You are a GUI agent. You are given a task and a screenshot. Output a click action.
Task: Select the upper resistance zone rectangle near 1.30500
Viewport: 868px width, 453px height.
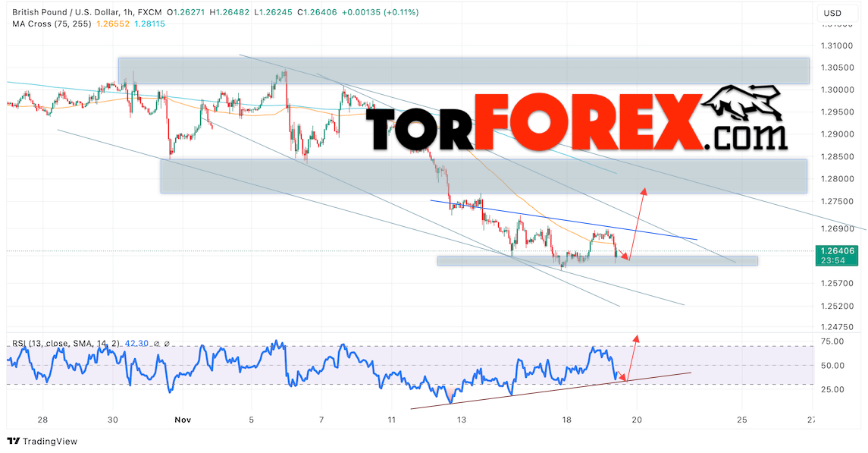click(x=462, y=71)
